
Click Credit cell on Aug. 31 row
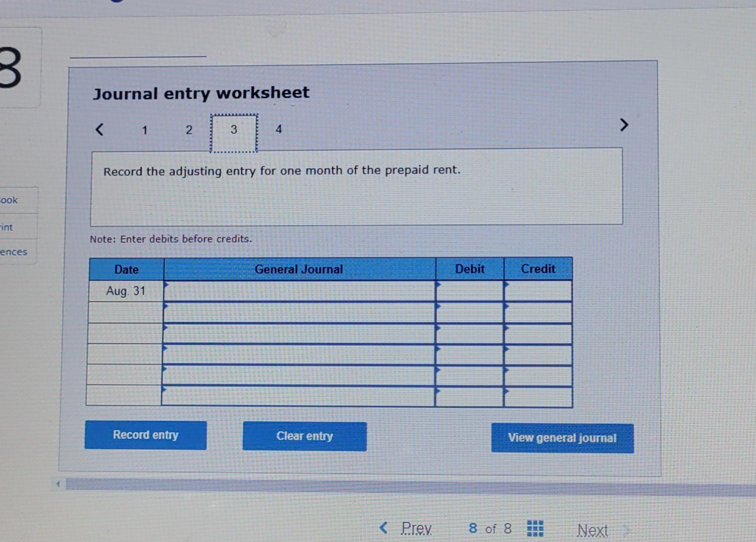coord(538,291)
